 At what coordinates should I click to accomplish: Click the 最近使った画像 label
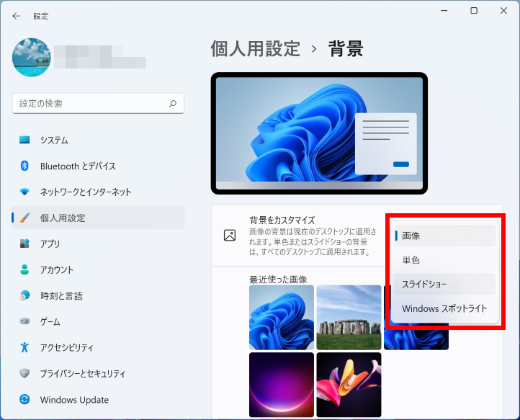(x=278, y=280)
